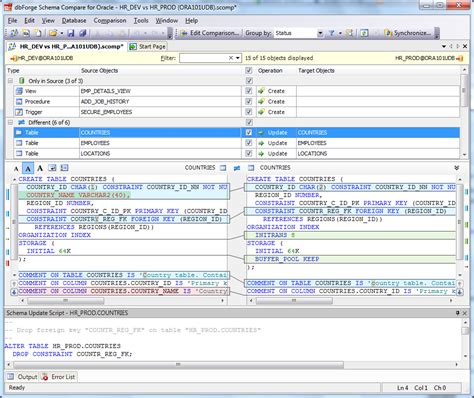Toggle the Only in Source group checkbox
The width and height of the screenshot is (474, 398).
(x=249, y=81)
